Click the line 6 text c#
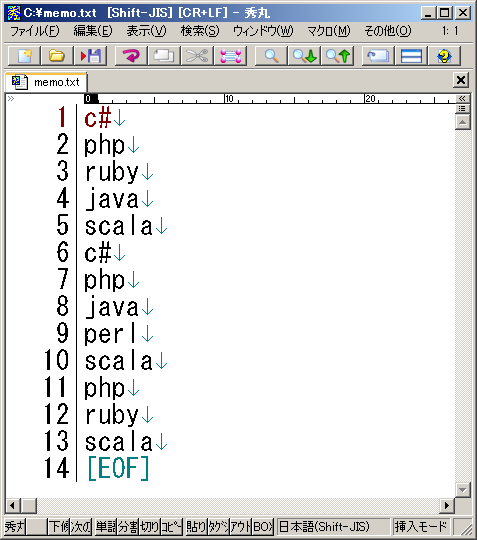Screen dimensions: 477x540 click(x=98, y=253)
